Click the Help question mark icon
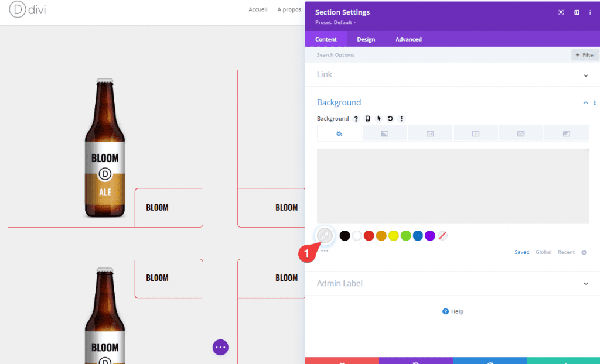Image resolution: width=600 pixels, height=364 pixels. 445,311
